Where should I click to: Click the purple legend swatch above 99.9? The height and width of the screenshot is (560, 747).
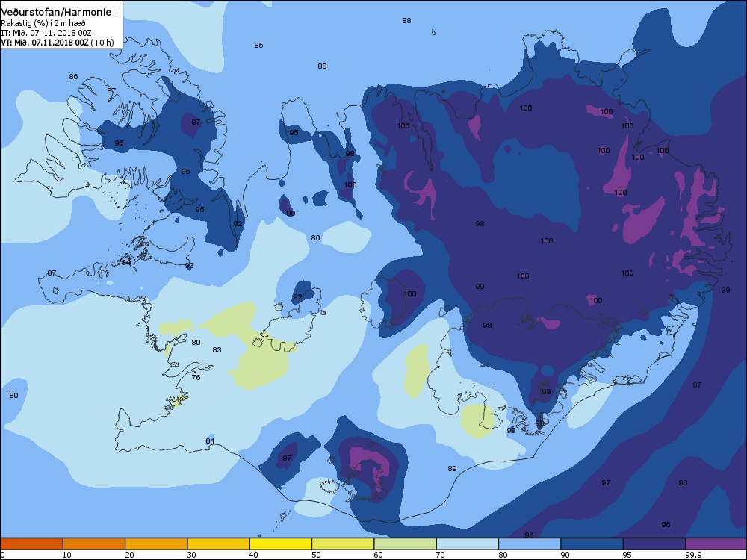tap(716, 544)
